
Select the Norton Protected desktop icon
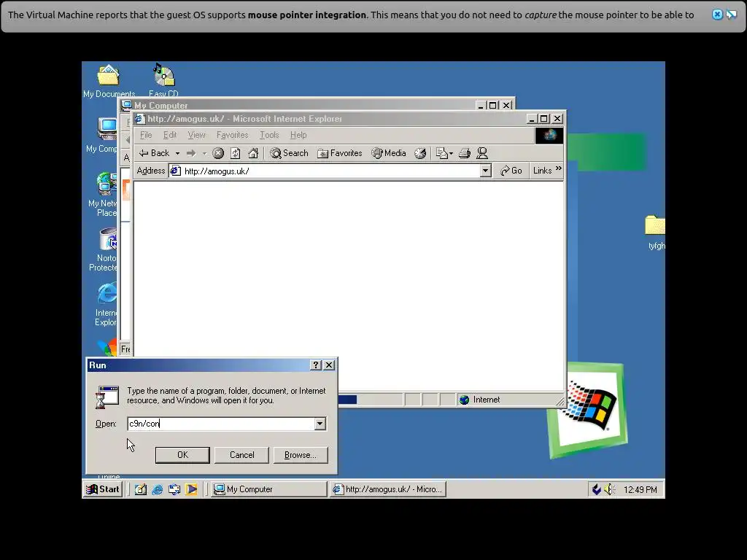coord(104,249)
